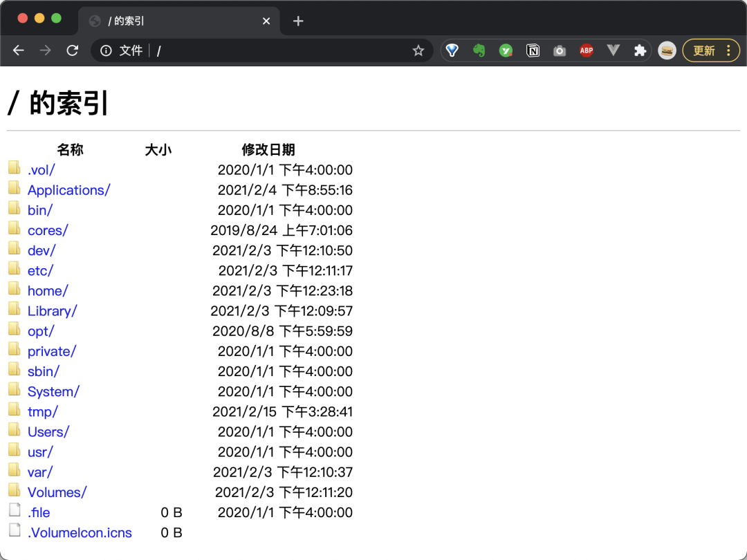Viewport: 747px width, 560px height.
Task: Open the Library/ directory link
Action: coord(53,311)
